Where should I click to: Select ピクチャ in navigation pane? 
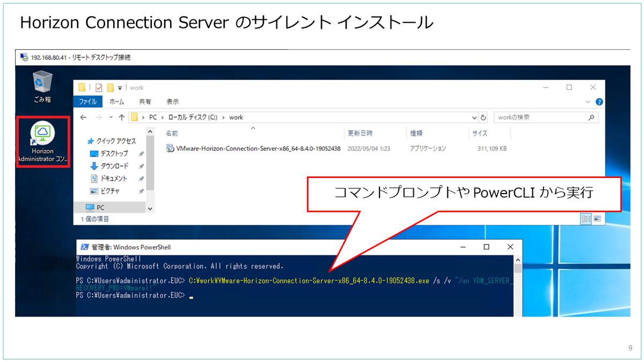[x=105, y=191]
